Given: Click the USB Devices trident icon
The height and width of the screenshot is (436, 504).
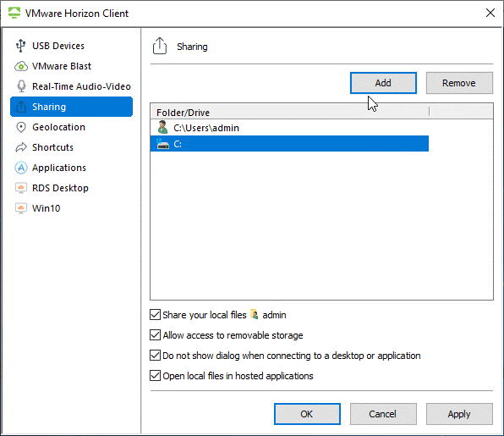Looking at the screenshot, I should coord(21,46).
